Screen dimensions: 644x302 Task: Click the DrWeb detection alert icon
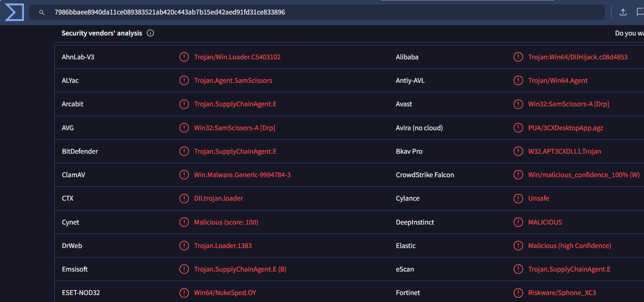(184, 246)
